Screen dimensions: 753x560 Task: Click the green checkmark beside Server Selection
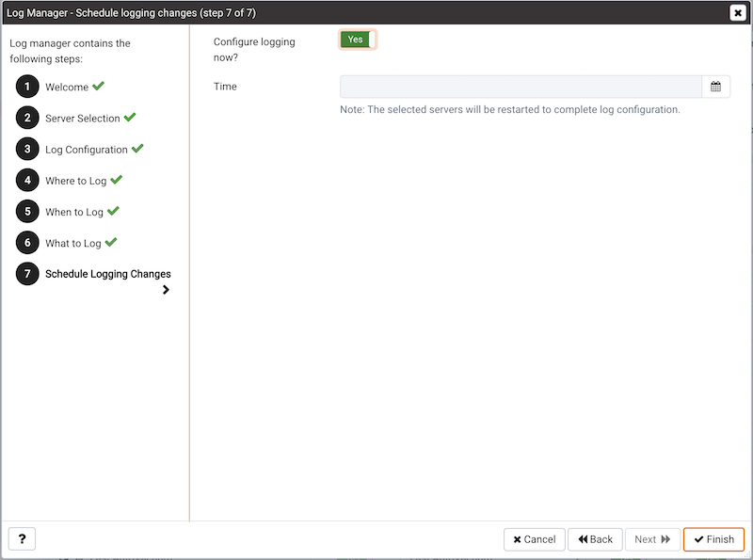click(x=130, y=118)
